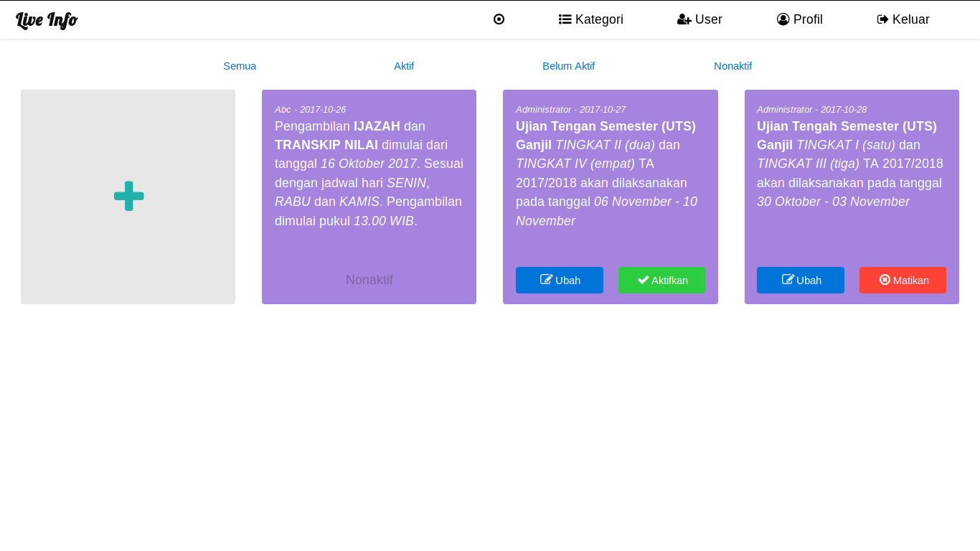Click 'Abc - 2017-10-26' author line

tap(310, 109)
